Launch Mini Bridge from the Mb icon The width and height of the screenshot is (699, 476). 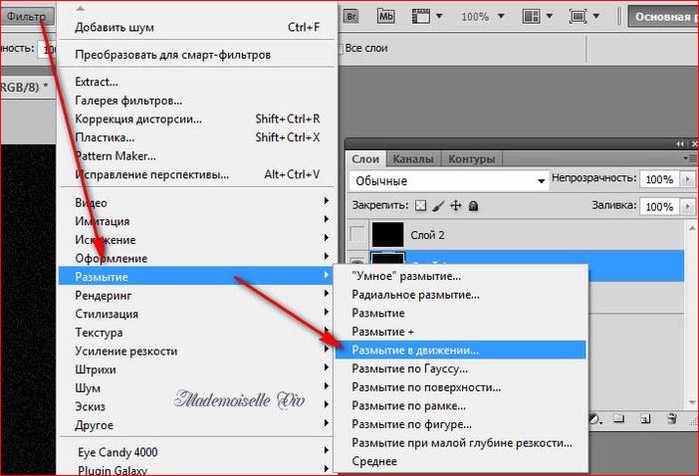pyautogui.click(x=386, y=16)
